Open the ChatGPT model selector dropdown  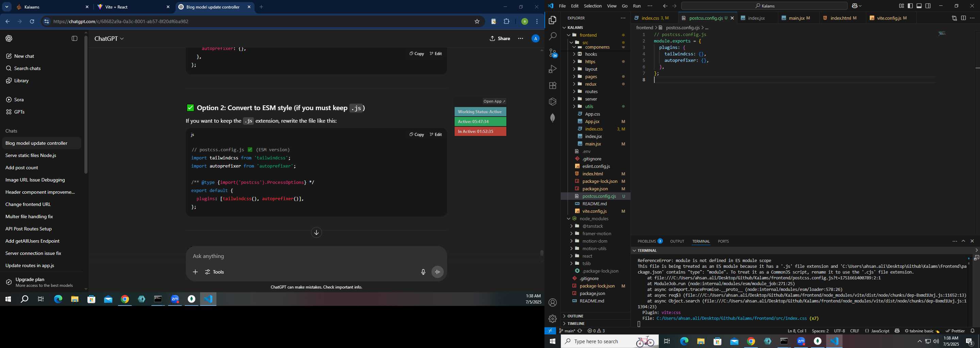(109, 38)
